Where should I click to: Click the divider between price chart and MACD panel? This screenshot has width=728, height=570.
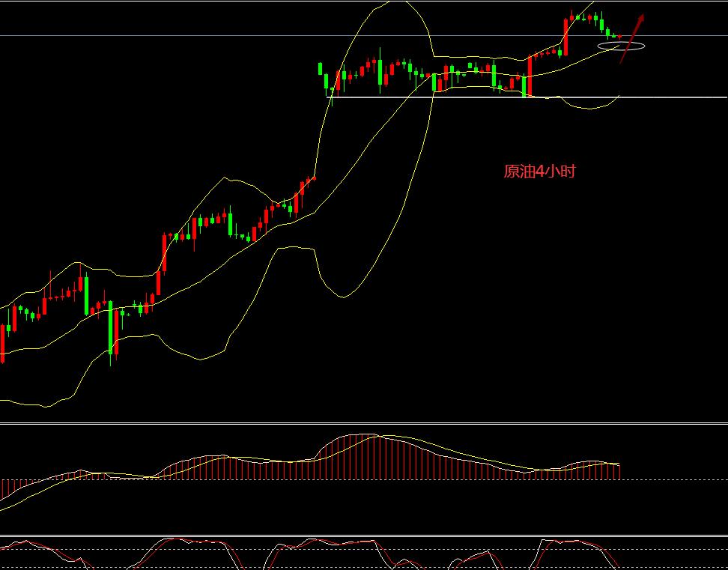coord(364,424)
